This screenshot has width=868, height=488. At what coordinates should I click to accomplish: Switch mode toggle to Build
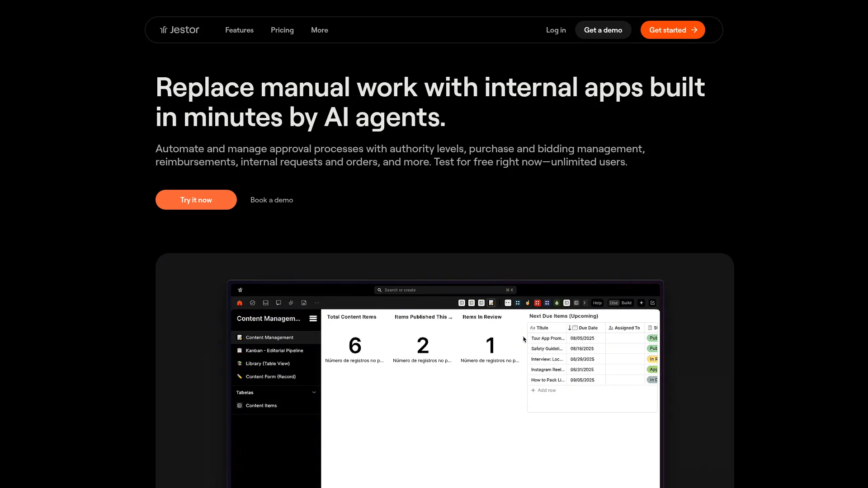click(x=626, y=303)
